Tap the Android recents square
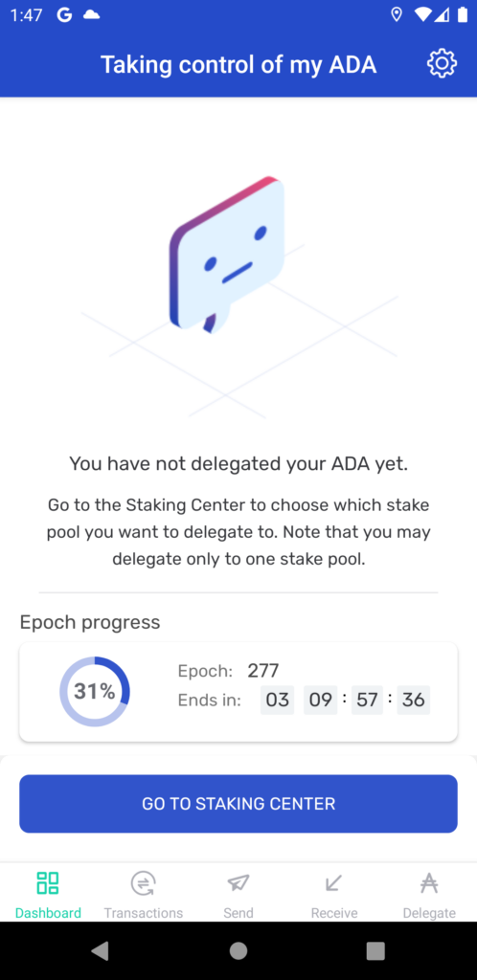Screen dimensions: 477x980 375,950
